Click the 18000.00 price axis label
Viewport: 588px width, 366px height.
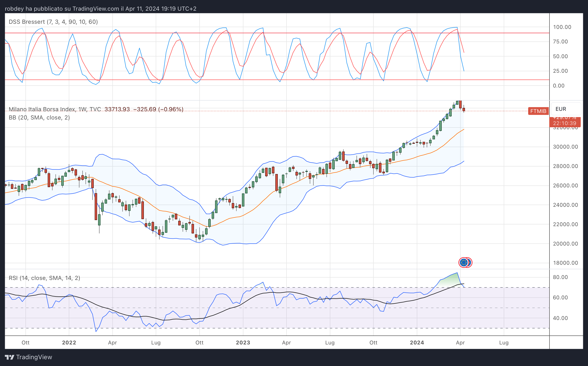(x=565, y=263)
